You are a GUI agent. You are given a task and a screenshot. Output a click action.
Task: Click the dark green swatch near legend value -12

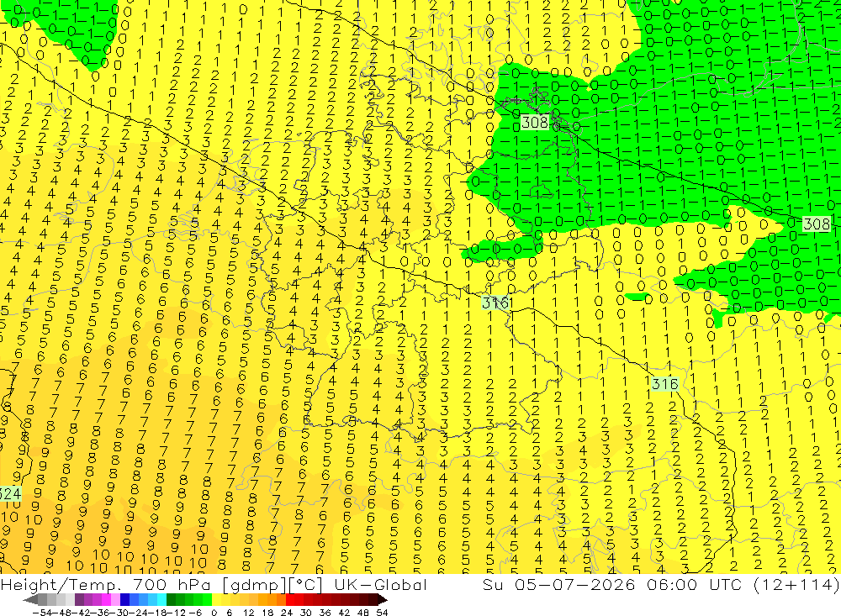[x=171, y=599]
